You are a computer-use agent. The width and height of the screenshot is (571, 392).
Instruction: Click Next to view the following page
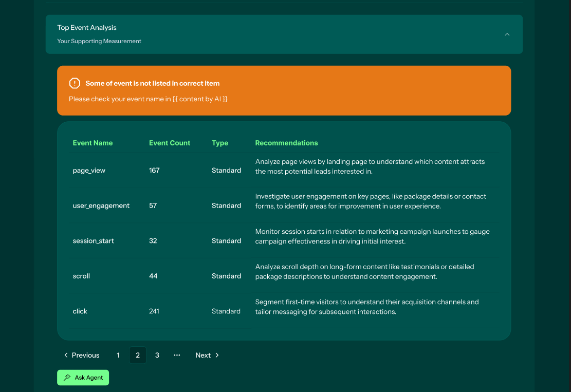point(202,355)
